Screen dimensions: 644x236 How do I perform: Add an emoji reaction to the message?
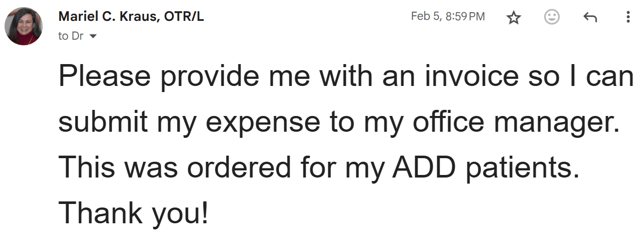[x=552, y=17]
